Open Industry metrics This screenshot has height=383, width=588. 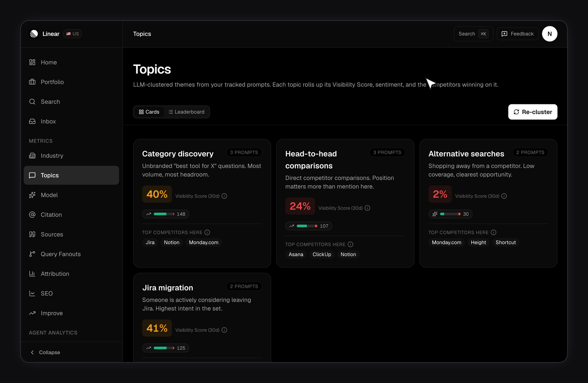point(71,156)
